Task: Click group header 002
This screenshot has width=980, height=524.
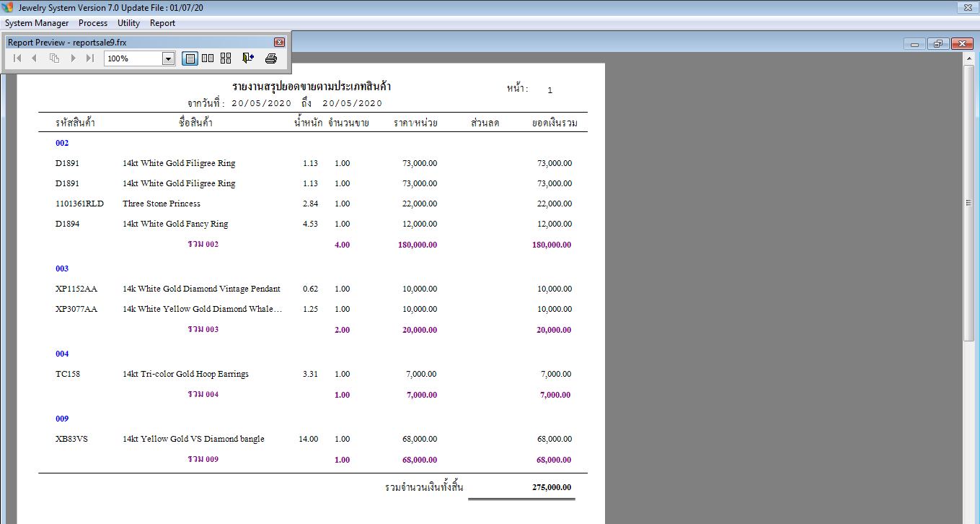Action: [62, 144]
